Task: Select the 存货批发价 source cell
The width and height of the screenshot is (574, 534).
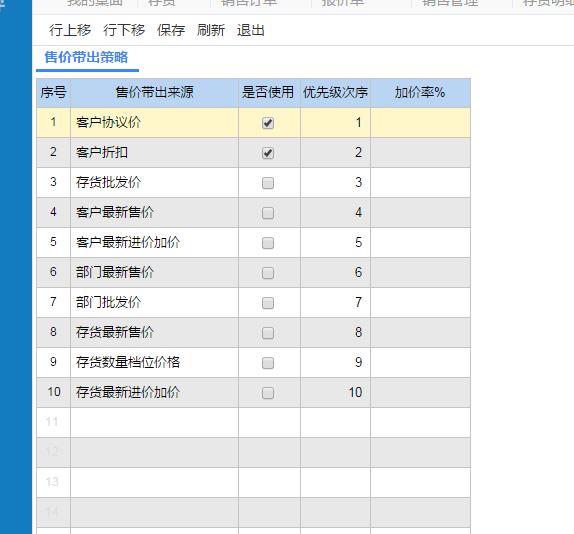Action: click(154, 183)
